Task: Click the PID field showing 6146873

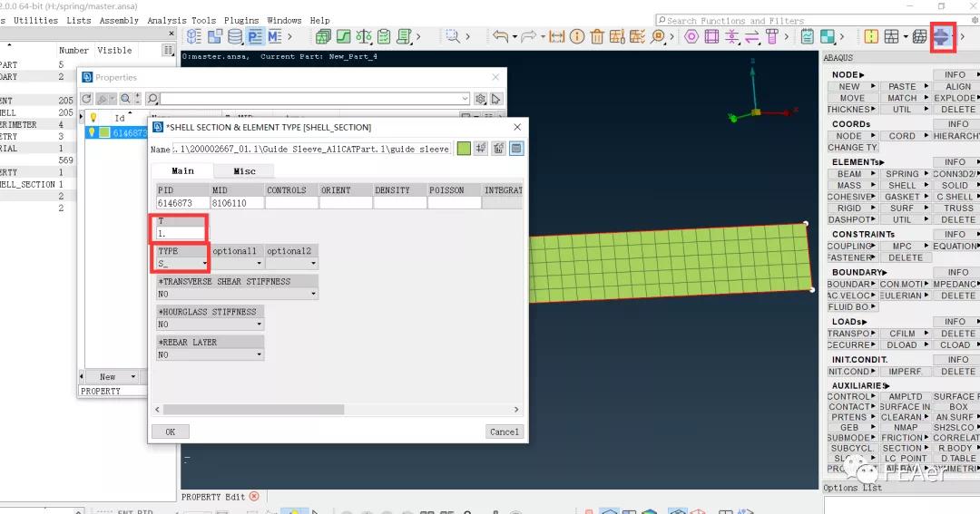Action: pyautogui.click(x=182, y=203)
